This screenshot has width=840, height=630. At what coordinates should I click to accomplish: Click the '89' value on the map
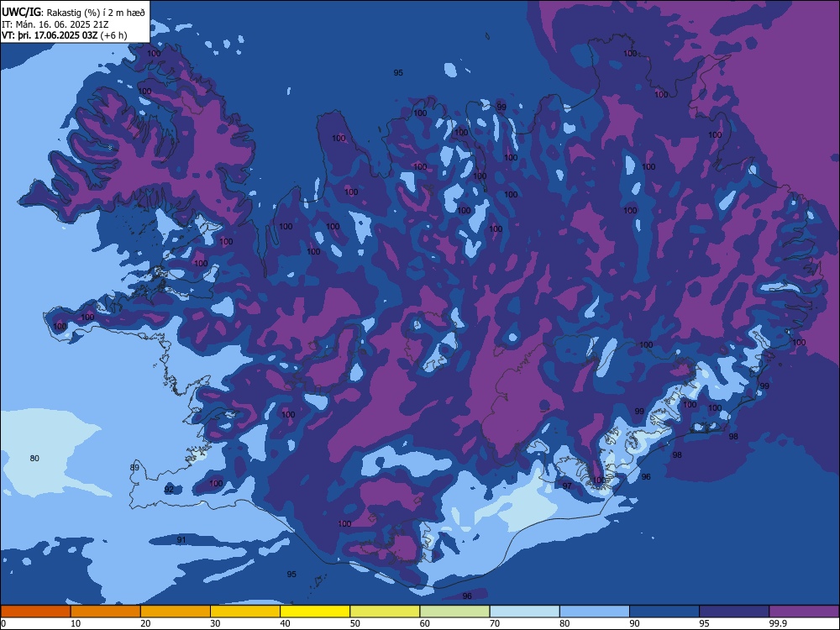tap(134, 467)
